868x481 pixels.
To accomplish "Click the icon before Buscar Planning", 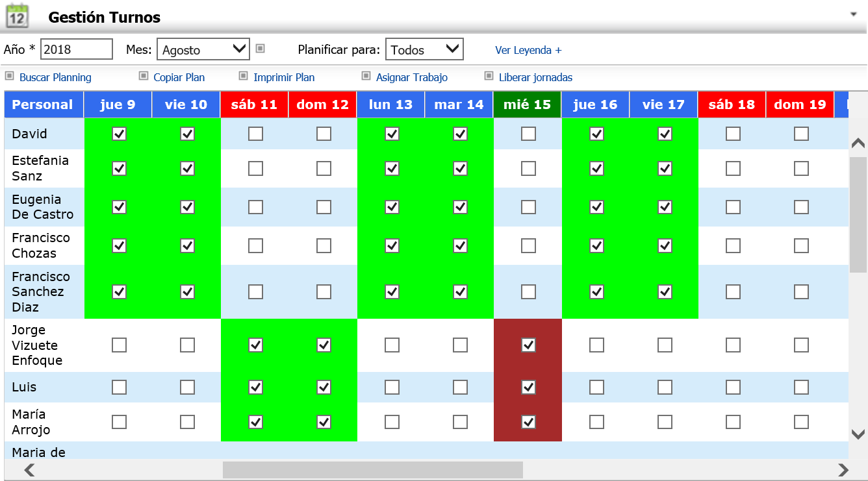I will 9,76.
